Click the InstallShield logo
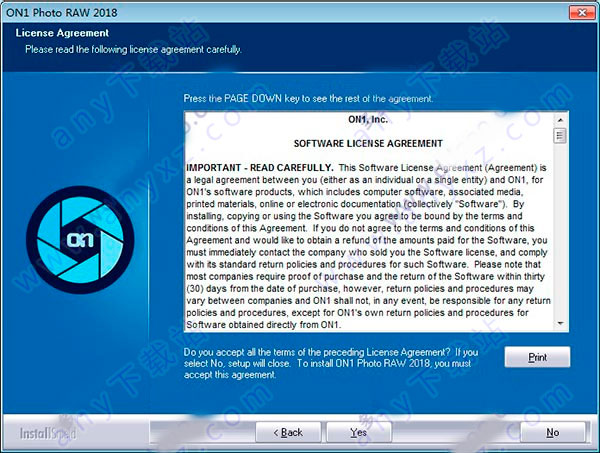Viewport: 600px width, 453px height. [48, 433]
